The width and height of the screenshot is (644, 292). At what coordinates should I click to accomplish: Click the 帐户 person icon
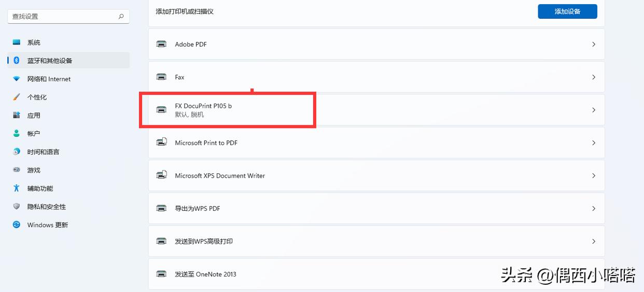point(17,134)
